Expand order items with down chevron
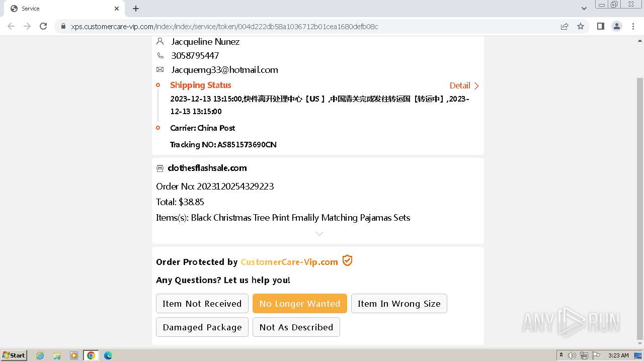 click(319, 233)
